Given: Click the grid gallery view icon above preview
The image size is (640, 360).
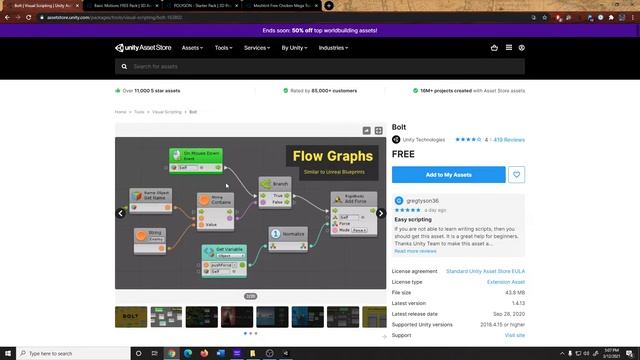Looking at the screenshot, I should click(378, 131).
